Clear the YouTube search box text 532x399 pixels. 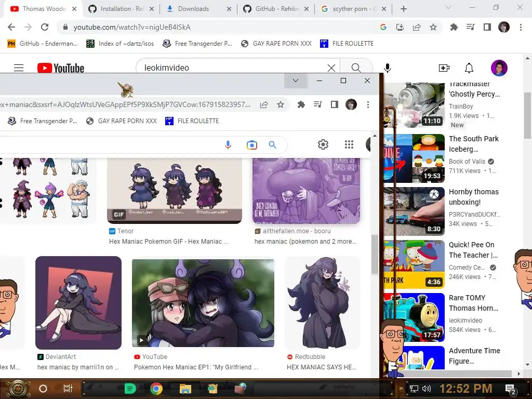(x=331, y=68)
